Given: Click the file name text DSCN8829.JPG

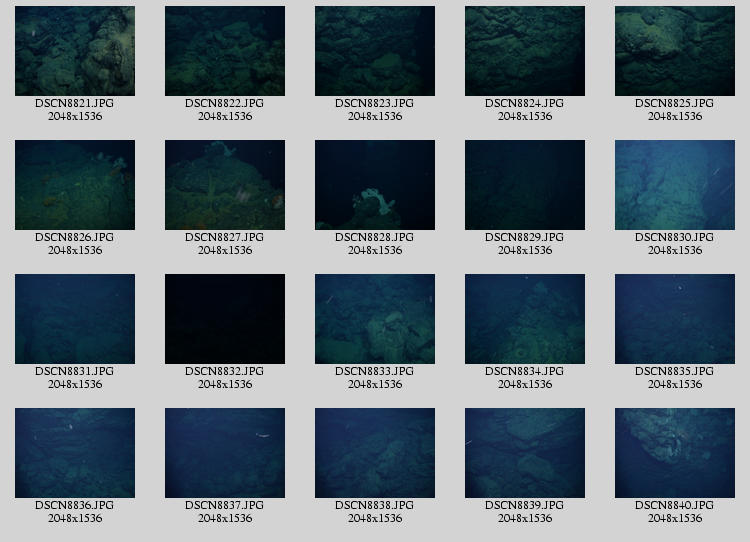Looking at the screenshot, I should pyautogui.click(x=525, y=237).
